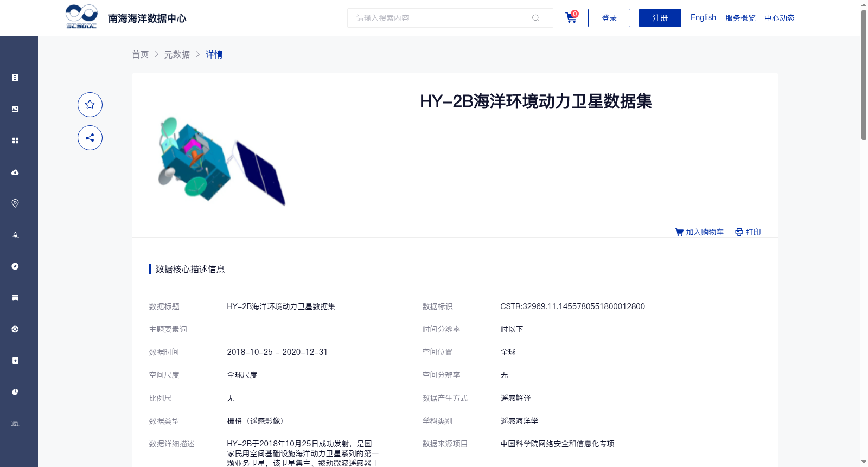
Task: Click the 主题要素词 label
Action: click(x=168, y=329)
